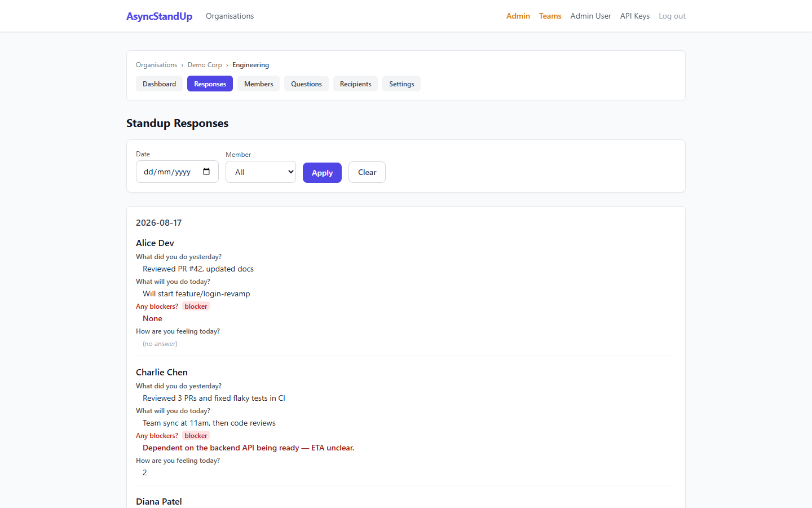Viewport: 812px width, 508px height.
Task: Click the Standup Responses heading
Action: tap(177, 123)
